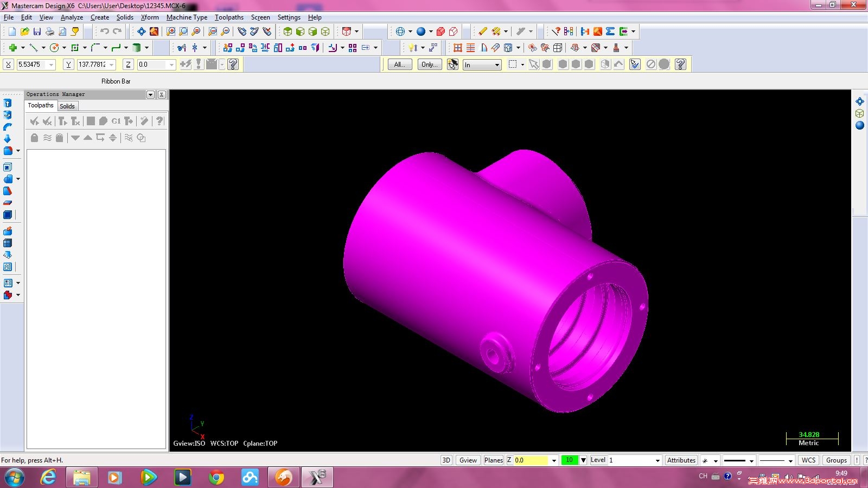Click the Repaint icon
This screenshot has height=488, width=868.
click(154, 31)
